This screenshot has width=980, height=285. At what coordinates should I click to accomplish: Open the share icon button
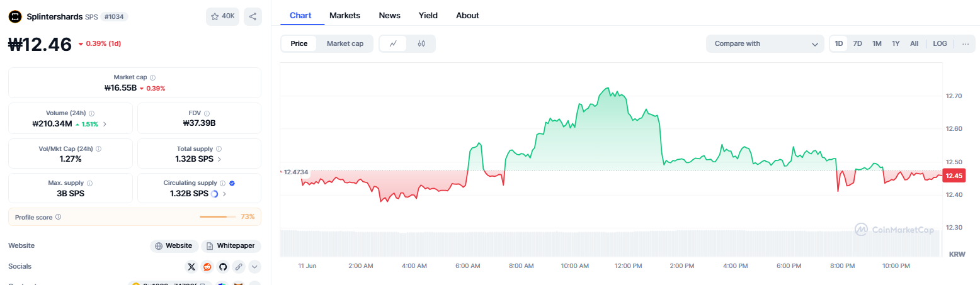(253, 16)
